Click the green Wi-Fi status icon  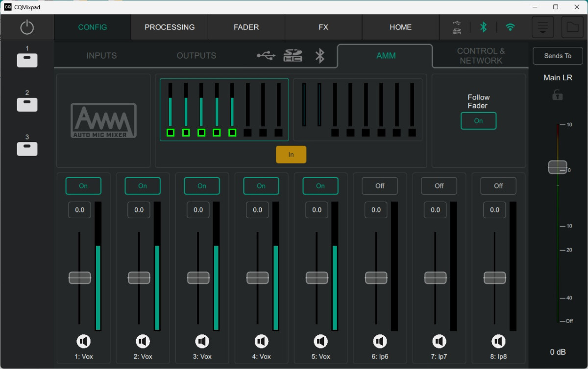coord(510,27)
